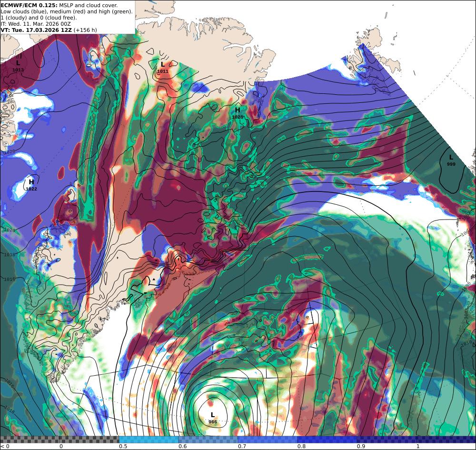Screen dimensions: 476x450
Task: Click the 'Low clouds (blue), medium (red)' legend line
Action: point(67,11)
